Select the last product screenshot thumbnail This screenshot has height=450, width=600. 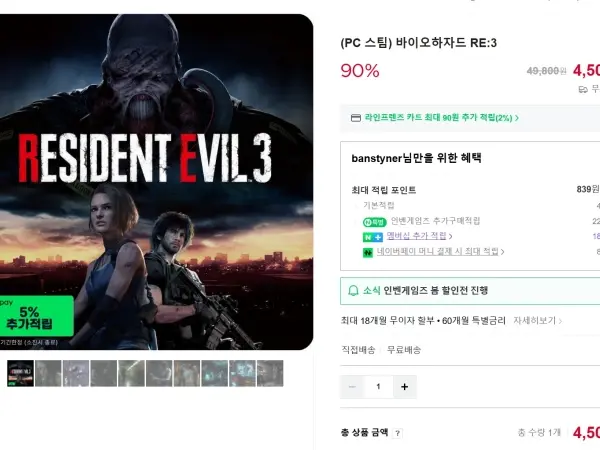point(270,373)
